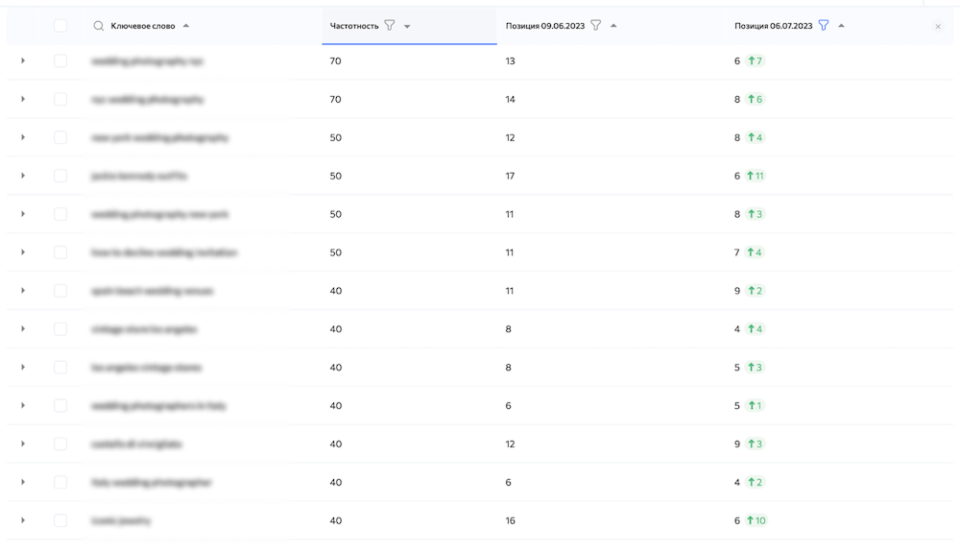Expand the first keyword row
This screenshot has height=552, width=960.
click(22, 61)
